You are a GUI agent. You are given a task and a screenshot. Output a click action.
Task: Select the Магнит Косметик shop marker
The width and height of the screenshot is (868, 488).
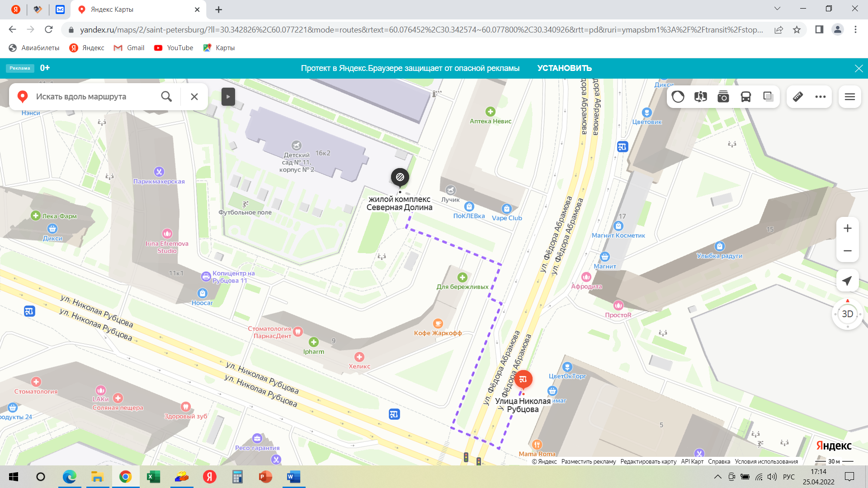(x=618, y=226)
